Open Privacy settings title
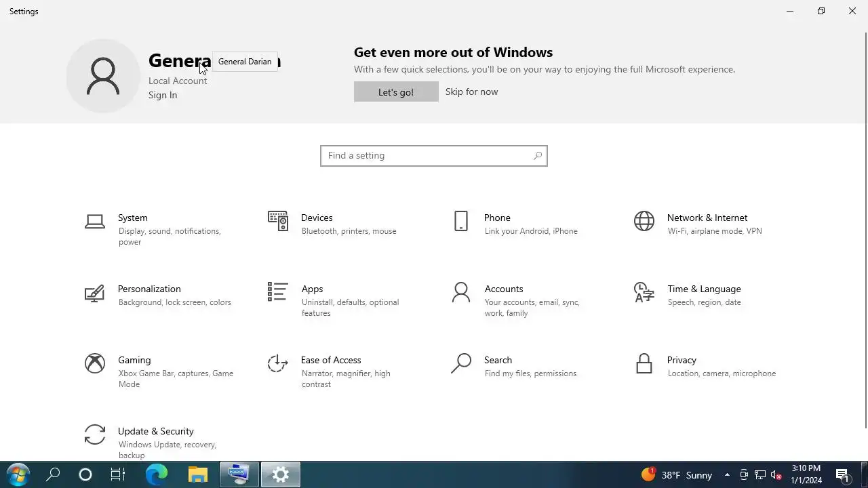The height and width of the screenshot is (488, 868). [682, 360]
